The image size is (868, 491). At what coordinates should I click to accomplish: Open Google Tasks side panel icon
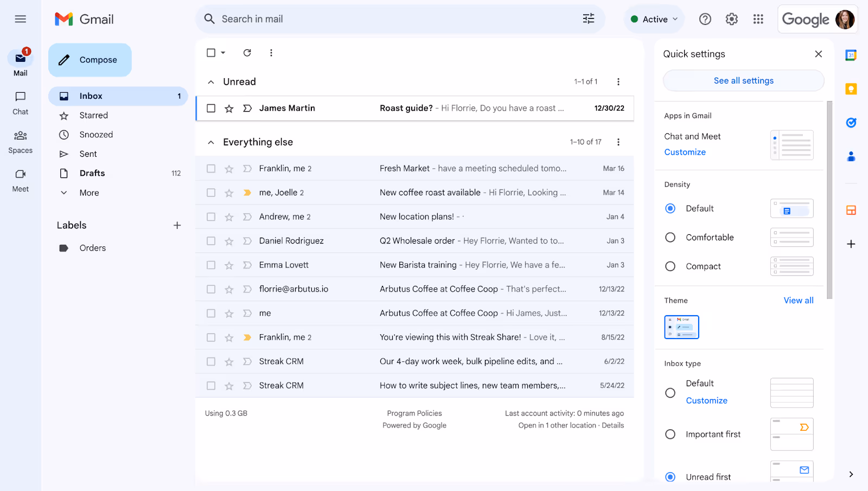click(851, 123)
